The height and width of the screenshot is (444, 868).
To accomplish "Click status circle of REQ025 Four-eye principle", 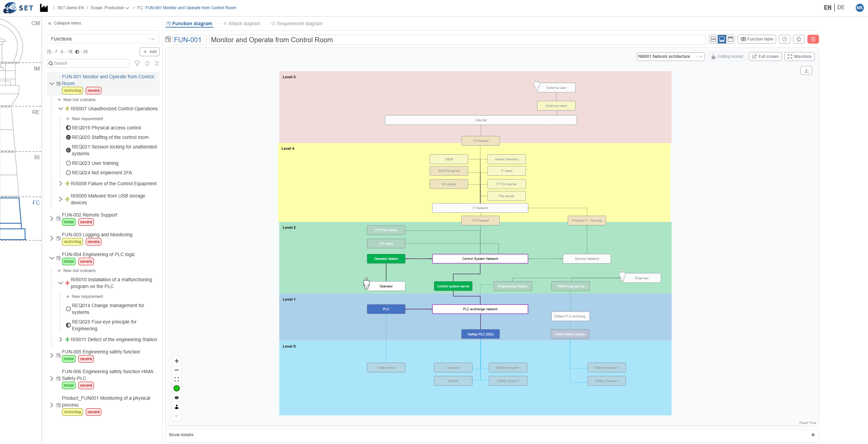I will click(68, 325).
